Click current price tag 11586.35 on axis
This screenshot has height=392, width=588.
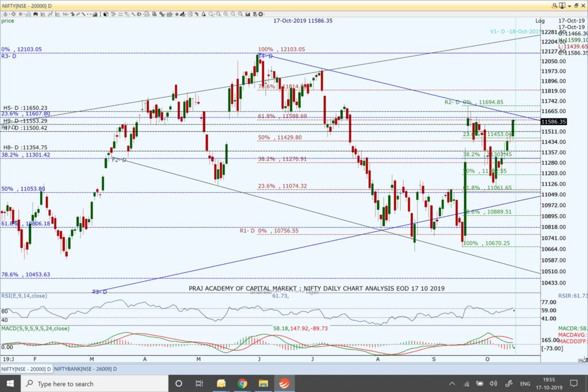pyautogui.click(x=554, y=122)
